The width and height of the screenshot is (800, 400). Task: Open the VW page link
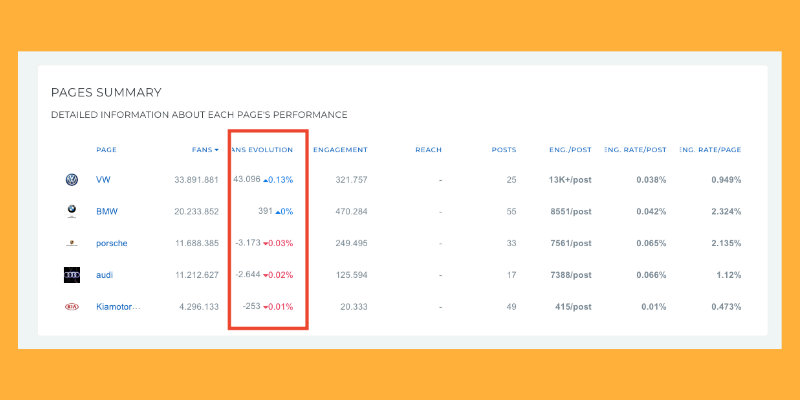(x=103, y=180)
